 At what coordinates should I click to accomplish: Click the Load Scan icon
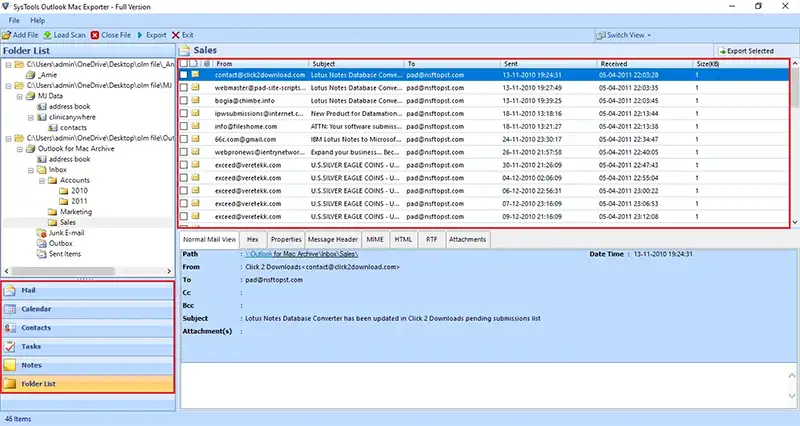[x=47, y=35]
